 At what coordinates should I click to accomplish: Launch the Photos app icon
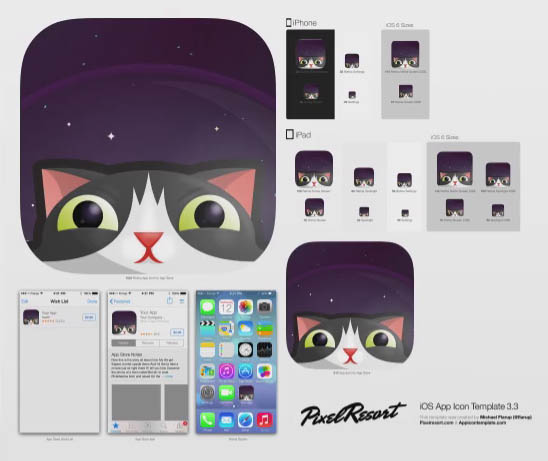(x=245, y=307)
